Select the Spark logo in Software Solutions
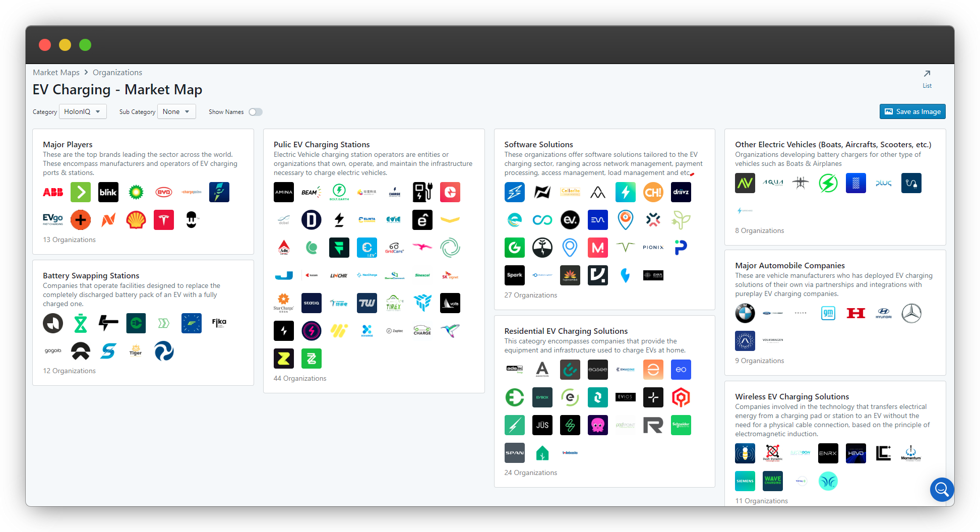The height and width of the screenshot is (532, 980). [x=515, y=275]
